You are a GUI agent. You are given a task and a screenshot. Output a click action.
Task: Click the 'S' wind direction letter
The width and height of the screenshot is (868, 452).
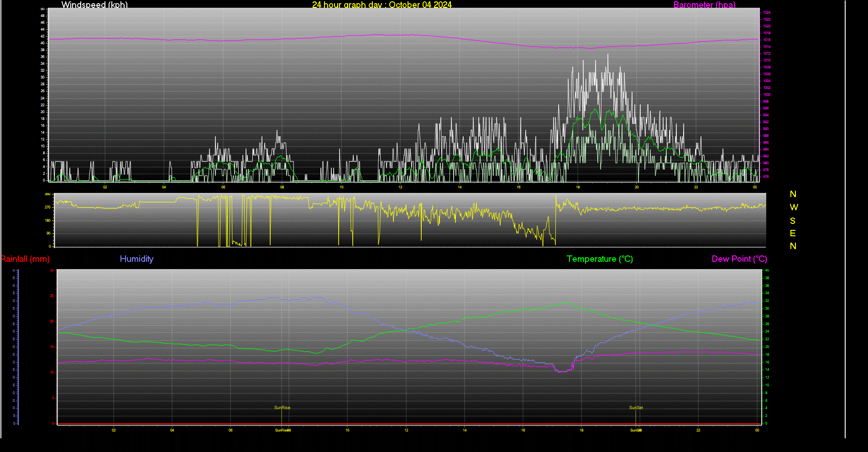point(793,221)
